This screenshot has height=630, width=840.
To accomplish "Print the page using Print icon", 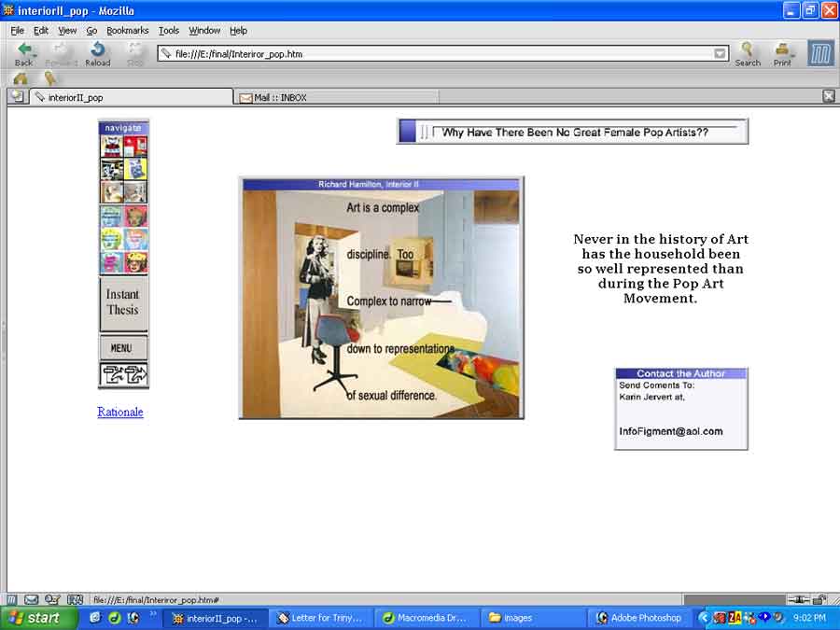I will 782,52.
